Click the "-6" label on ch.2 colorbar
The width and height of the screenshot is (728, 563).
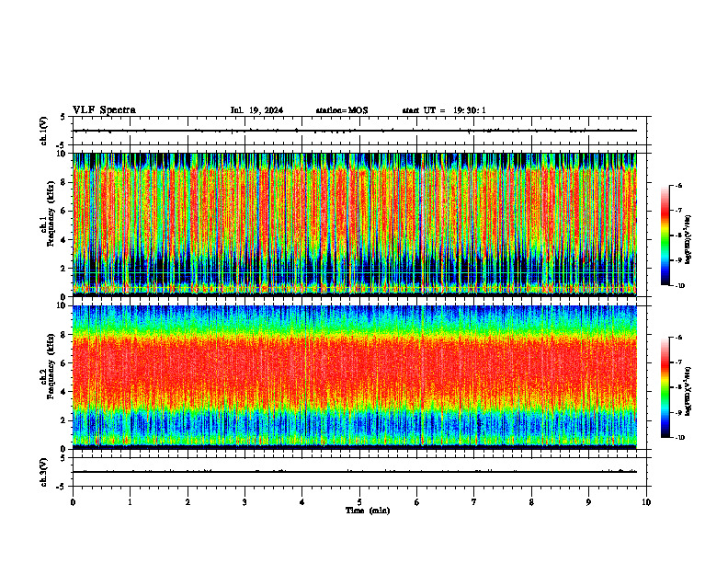[678, 338]
